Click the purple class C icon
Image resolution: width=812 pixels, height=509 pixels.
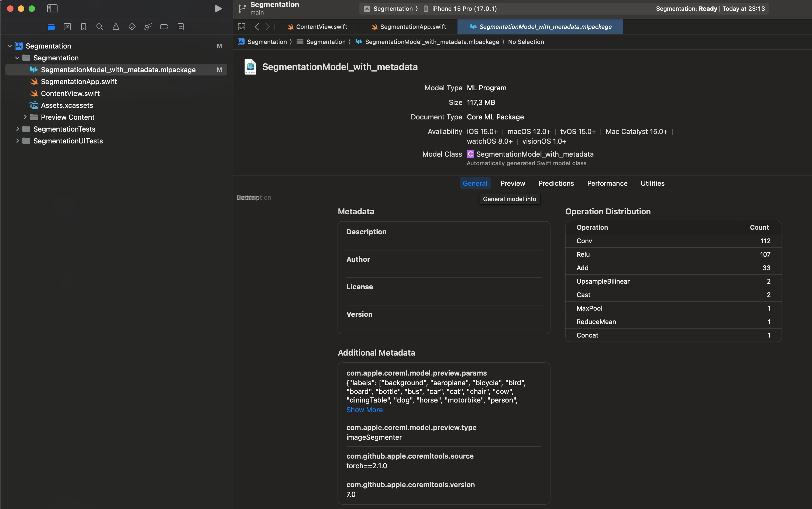470,154
